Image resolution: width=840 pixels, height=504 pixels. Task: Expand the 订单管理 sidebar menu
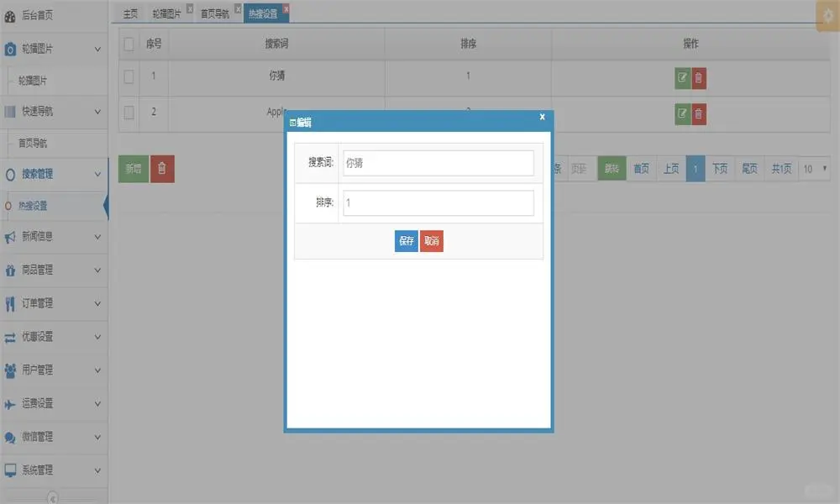pyautogui.click(x=54, y=303)
